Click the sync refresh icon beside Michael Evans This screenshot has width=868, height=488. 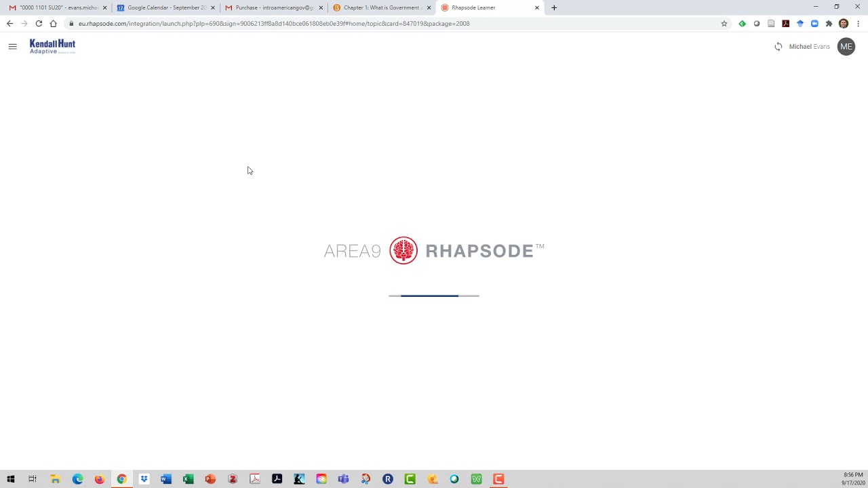pos(778,47)
